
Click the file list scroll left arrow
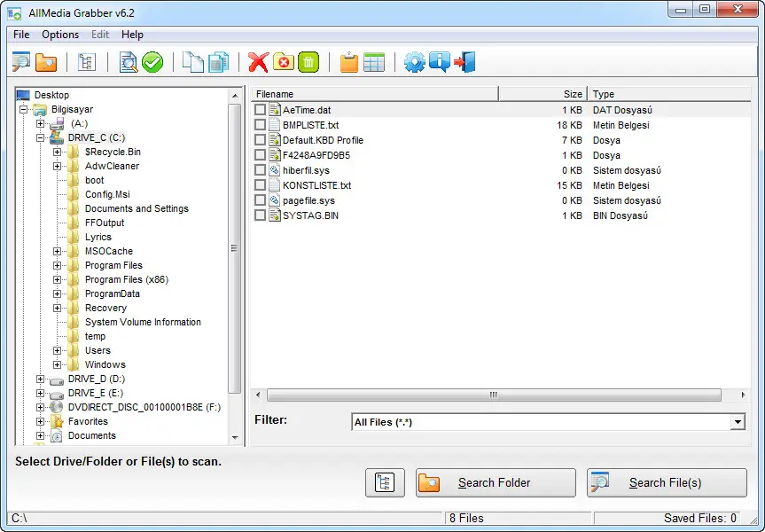pyautogui.click(x=258, y=395)
